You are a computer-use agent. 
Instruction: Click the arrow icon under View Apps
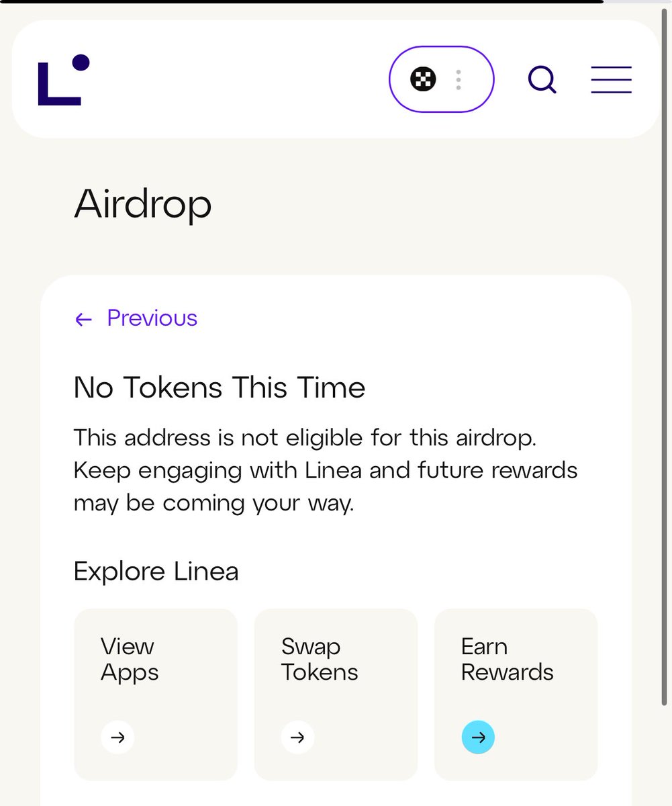117,737
